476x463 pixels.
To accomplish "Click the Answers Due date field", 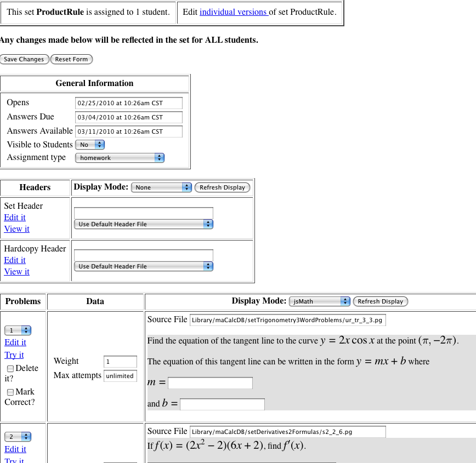I will point(129,117).
